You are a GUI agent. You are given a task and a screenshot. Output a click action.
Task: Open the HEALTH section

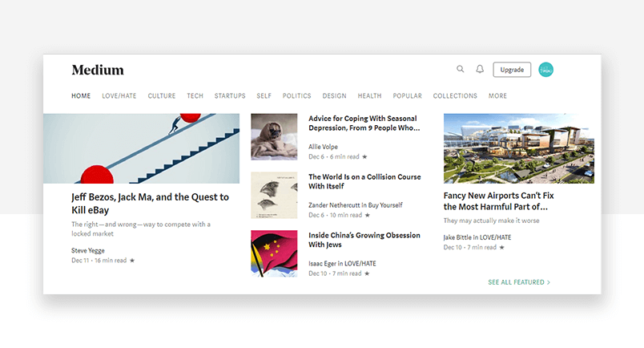pyautogui.click(x=369, y=96)
